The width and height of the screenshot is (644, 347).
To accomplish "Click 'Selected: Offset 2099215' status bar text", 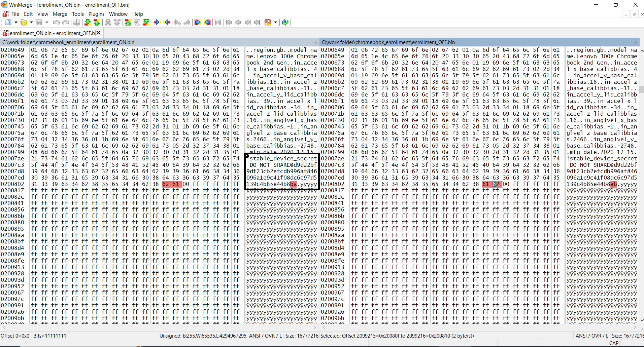I will [x=397, y=336].
